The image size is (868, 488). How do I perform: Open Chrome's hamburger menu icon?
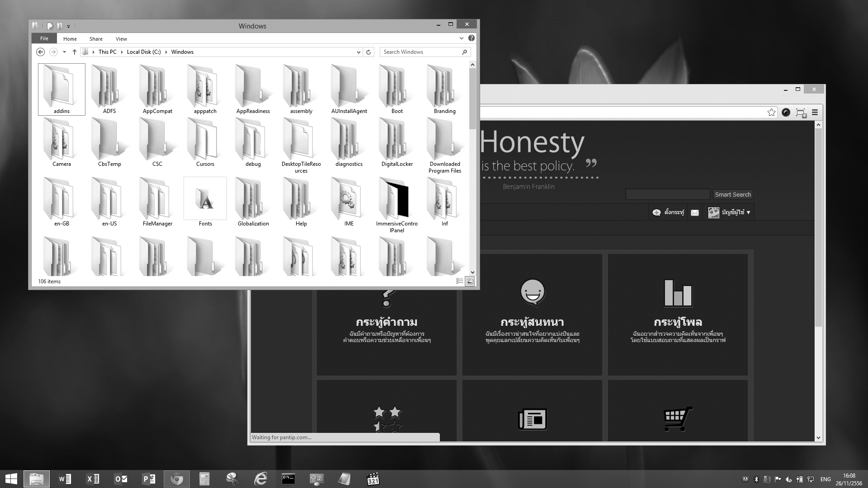point(815,113)
